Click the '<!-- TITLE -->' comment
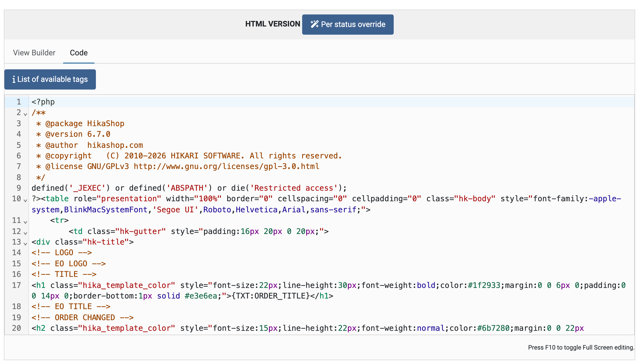Image resolution: width=639 pixels, height=364 pixels. point(64,274)
